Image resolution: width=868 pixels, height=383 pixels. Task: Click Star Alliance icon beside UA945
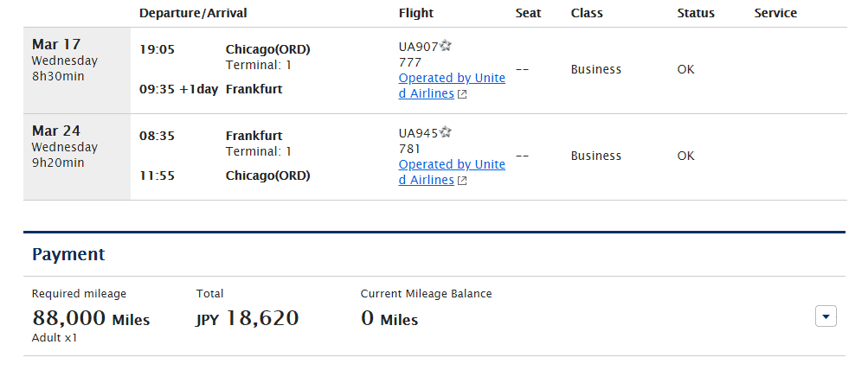(x=446, y=132)
